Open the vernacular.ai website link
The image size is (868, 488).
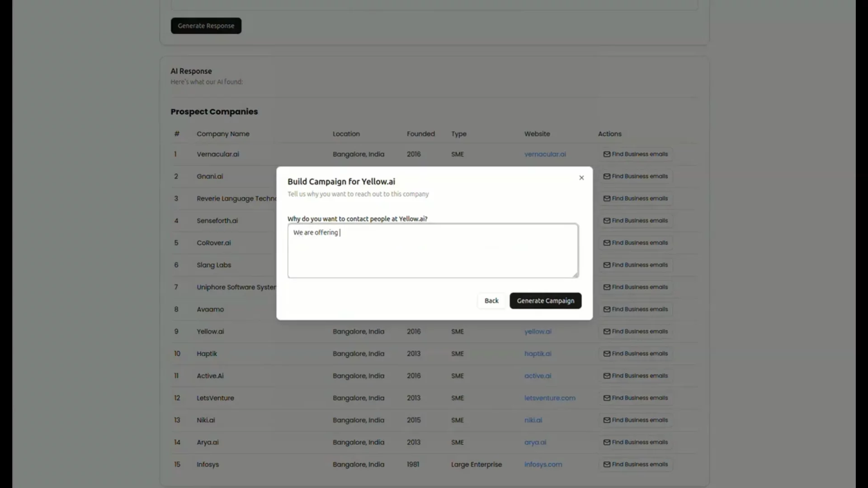pyautogui.click(x=545, y=154)
